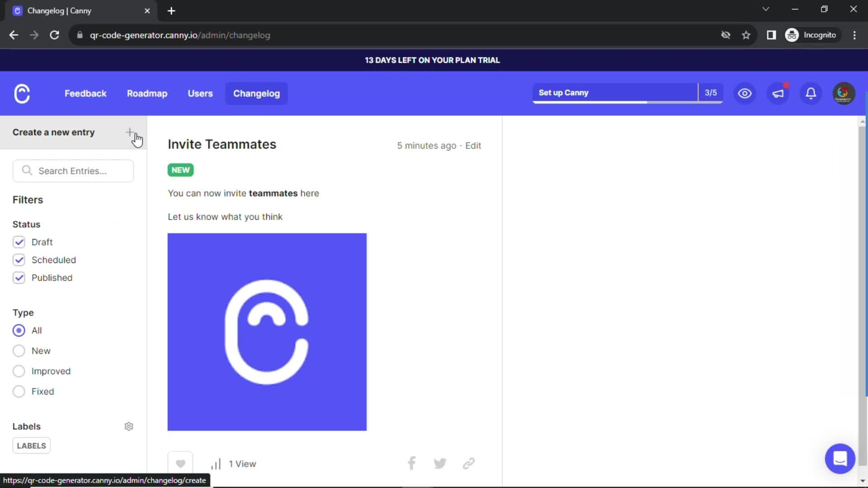This screenshot has height=488, width=868.
Task: Select the Fixed type radio button
Action: 19,391
